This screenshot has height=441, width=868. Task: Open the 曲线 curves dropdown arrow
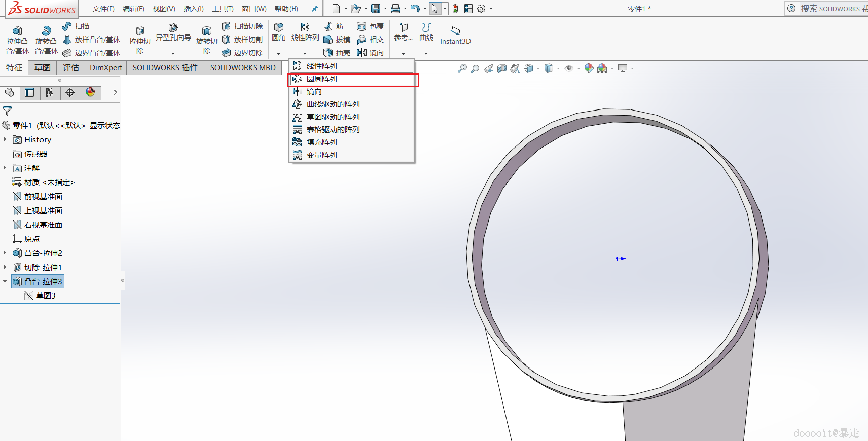pos(426,54)
